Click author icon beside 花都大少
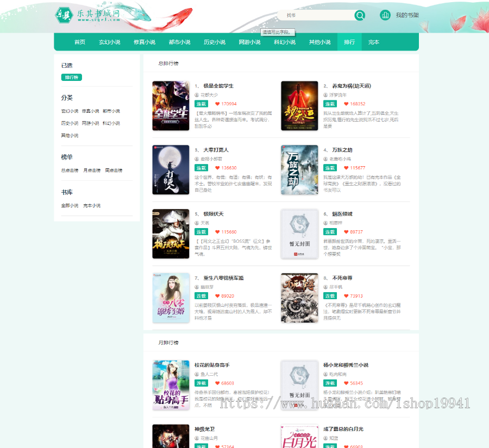Screen dimensions: 489x448 (x=197, y=95)
